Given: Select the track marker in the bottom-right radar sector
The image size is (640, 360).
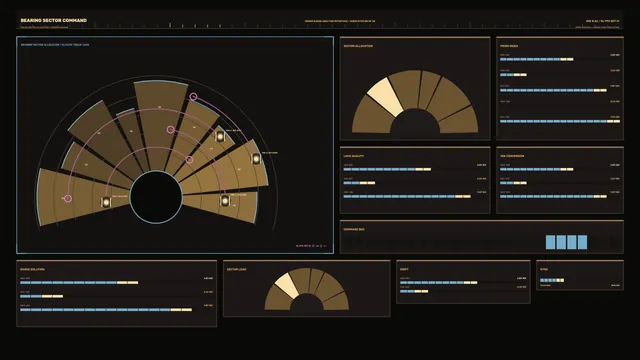Looking at the screenshot, I should (x=225, y=200).
